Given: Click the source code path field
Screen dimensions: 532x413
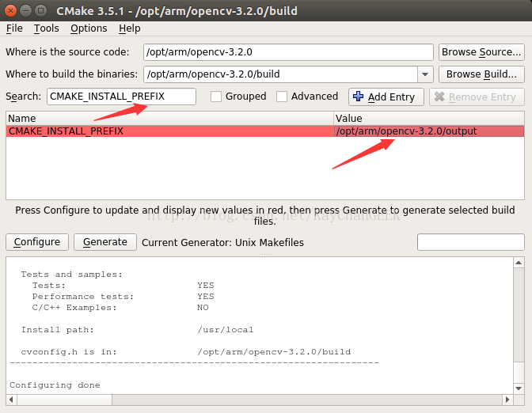Looking at the screenshot, I should tap(288, 52).
